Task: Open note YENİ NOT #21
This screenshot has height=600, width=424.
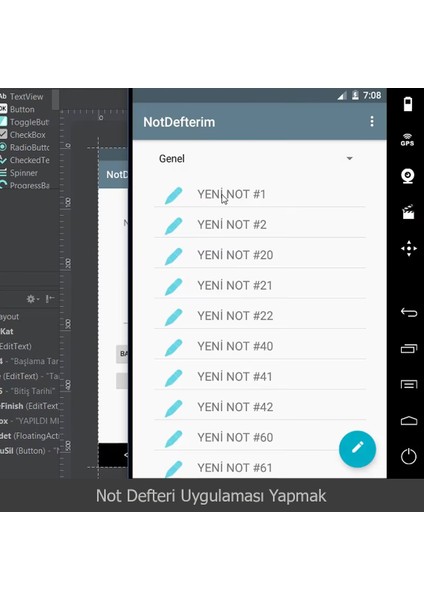Action: pos(260,285)
